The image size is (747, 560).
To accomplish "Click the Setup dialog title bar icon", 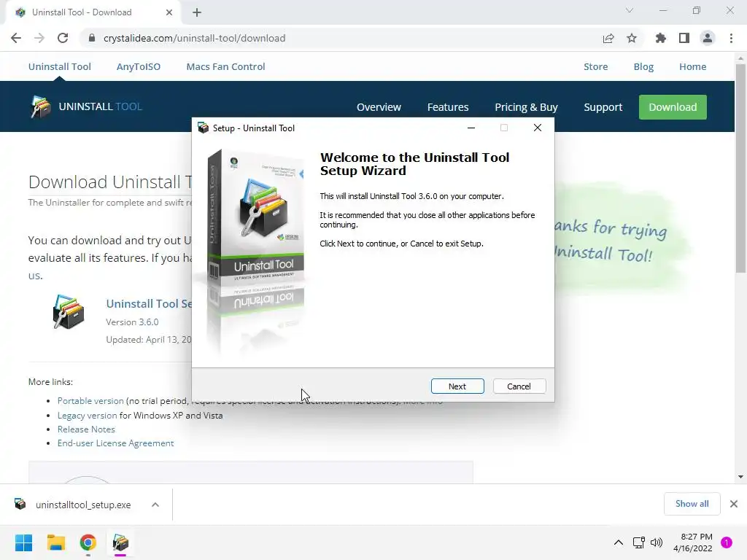I will point(204,128).
